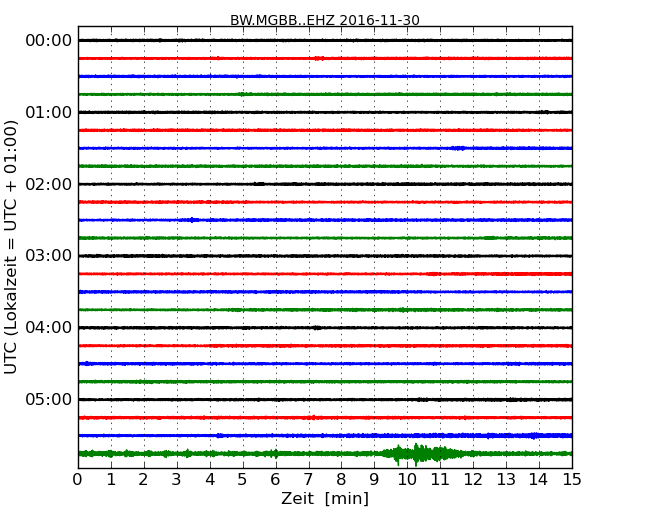Click the 05:00 time label
Image resolution: width=650 pixels, height=520 pixels.
[49, 399]
